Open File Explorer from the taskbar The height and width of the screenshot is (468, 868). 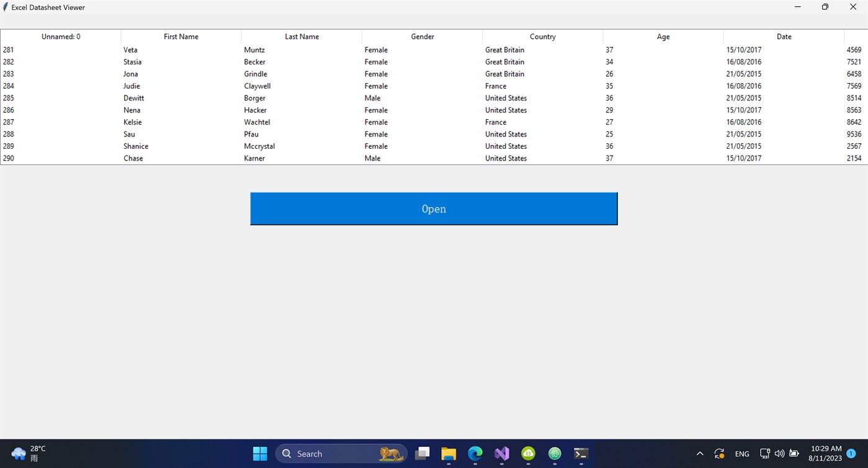click(449, 453)
